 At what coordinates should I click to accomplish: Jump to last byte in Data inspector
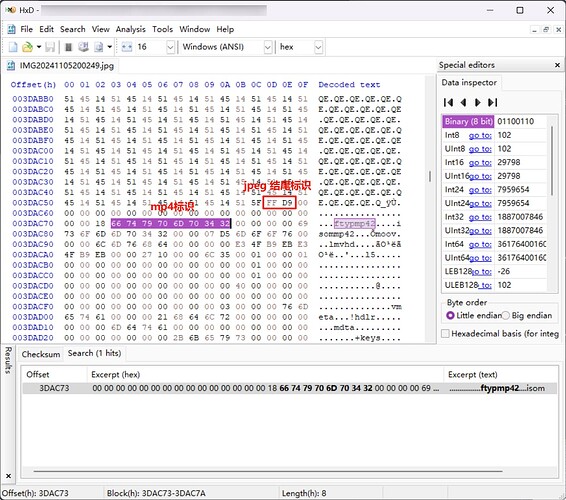click(492, 103)
